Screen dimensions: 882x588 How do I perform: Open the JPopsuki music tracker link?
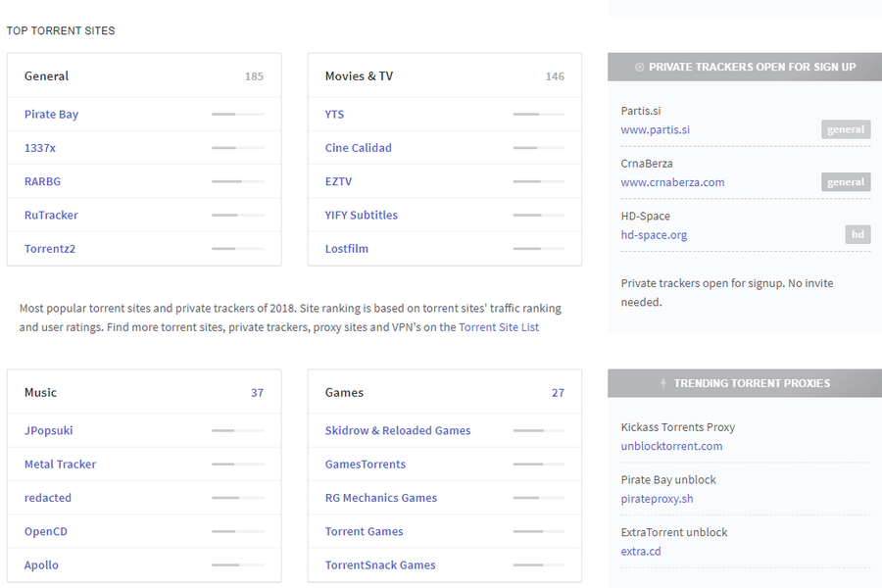pyautogui.click(x=48, y=430)
